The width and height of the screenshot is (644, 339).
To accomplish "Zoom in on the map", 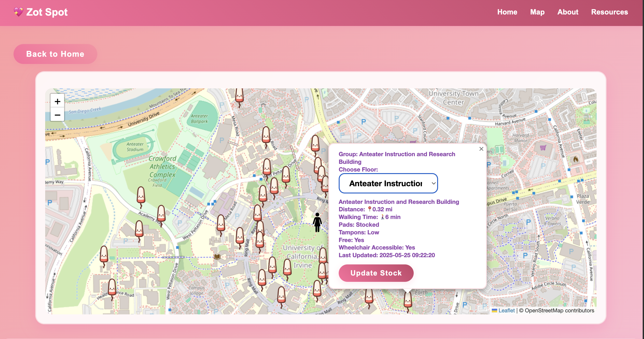I will 57,101.
